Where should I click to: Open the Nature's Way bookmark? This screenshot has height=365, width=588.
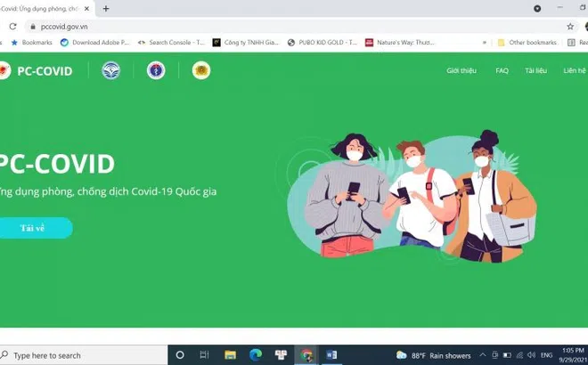400,43
